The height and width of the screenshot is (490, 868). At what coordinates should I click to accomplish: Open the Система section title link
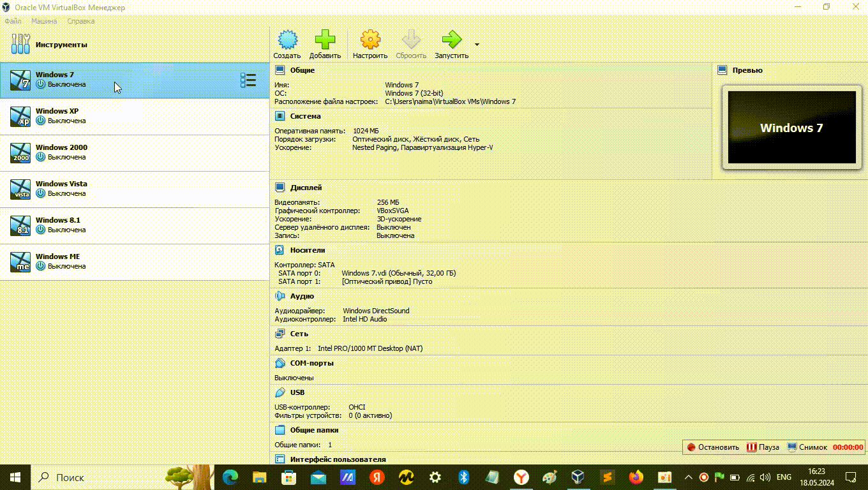point(306,116)
